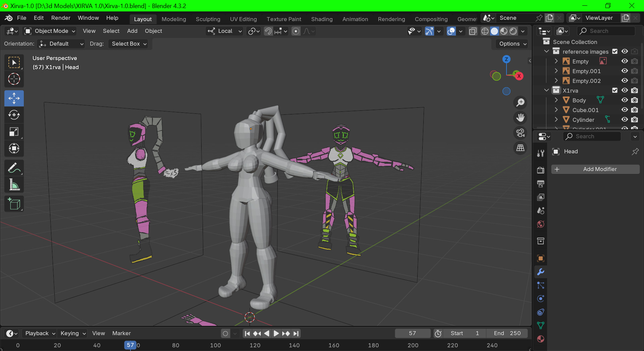
Task: Open the Render menu
Action: (x=61, y=18)
